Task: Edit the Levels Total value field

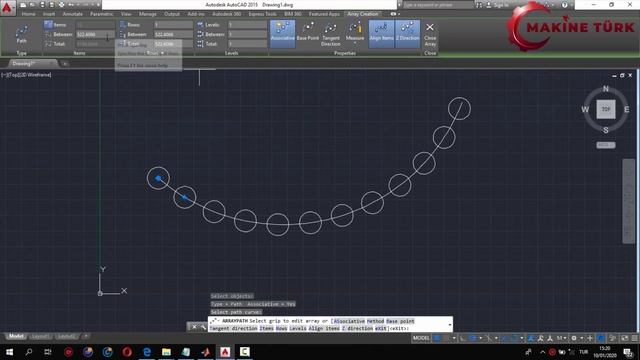Action: [247, 44]
